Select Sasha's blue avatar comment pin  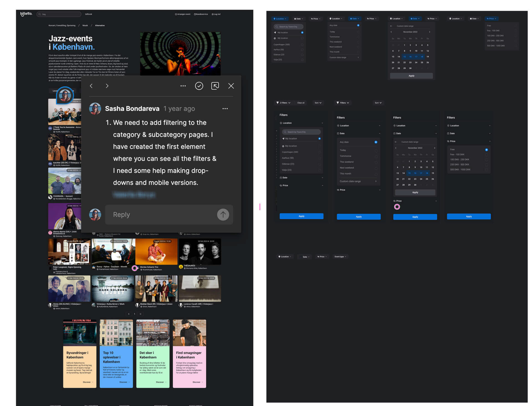coord(65,96)
